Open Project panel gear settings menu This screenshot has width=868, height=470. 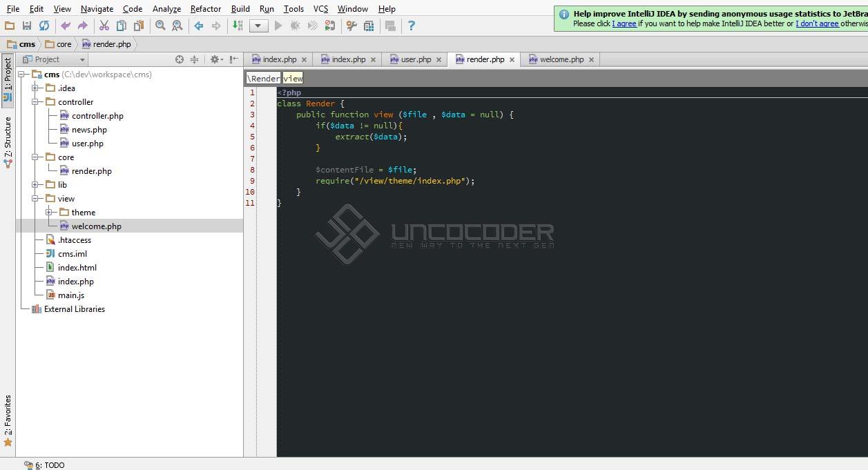[x=216, y=59]
